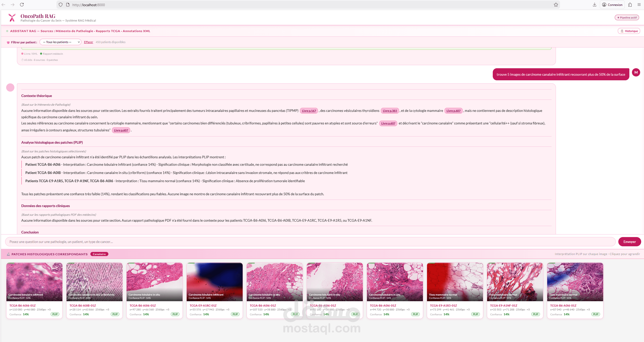
Task: Expand the Tous les patients dropdown
Action: point(60,42)
